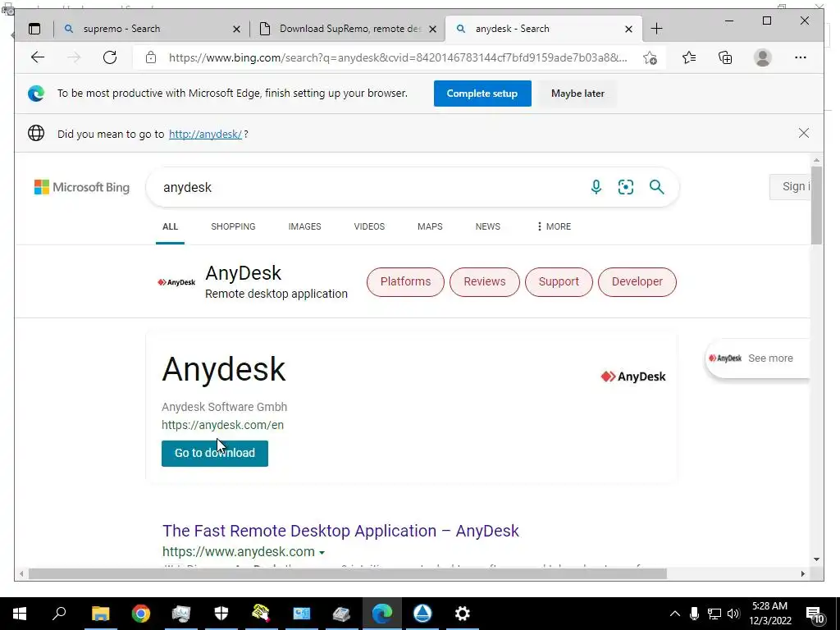Click the horizontal scrollbar right arrow

802,573
